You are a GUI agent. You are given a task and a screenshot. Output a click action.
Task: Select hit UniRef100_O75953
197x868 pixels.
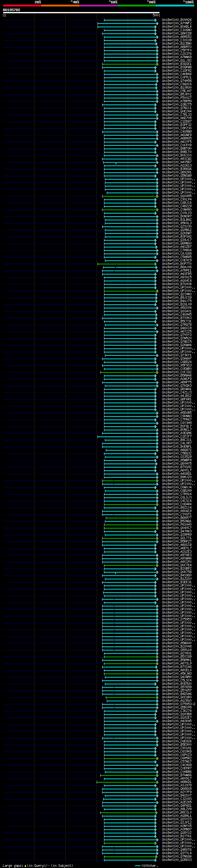pos(176,620)
